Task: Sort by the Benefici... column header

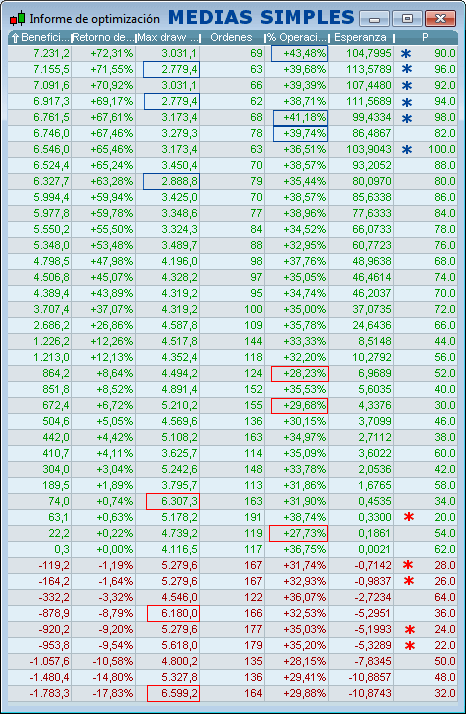Action: click(40, 37)
